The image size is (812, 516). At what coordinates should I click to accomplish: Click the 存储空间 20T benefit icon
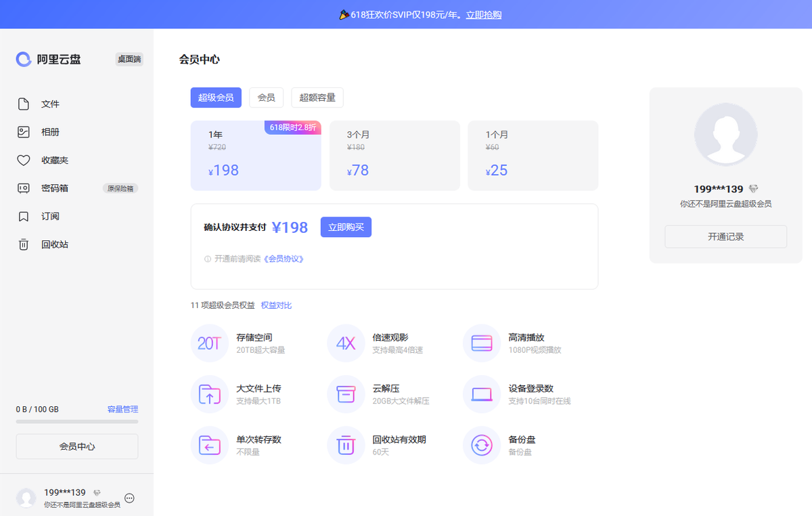(210, 343)
